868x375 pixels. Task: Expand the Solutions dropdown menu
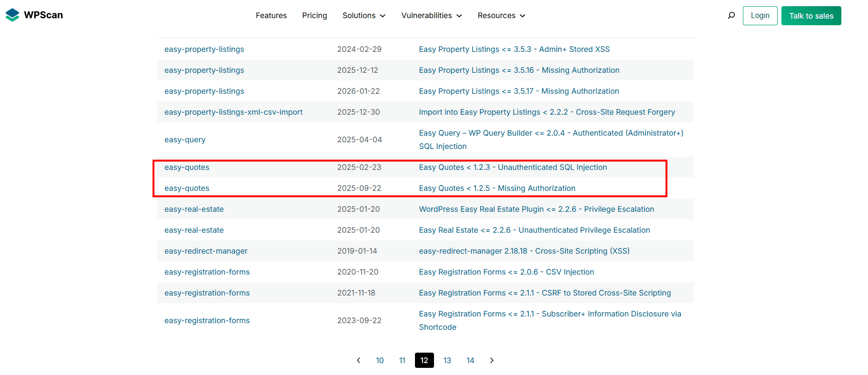click(364, 16)
